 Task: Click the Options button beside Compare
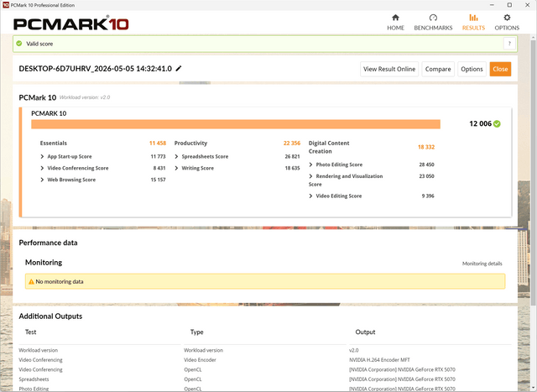tap(472, 69)
